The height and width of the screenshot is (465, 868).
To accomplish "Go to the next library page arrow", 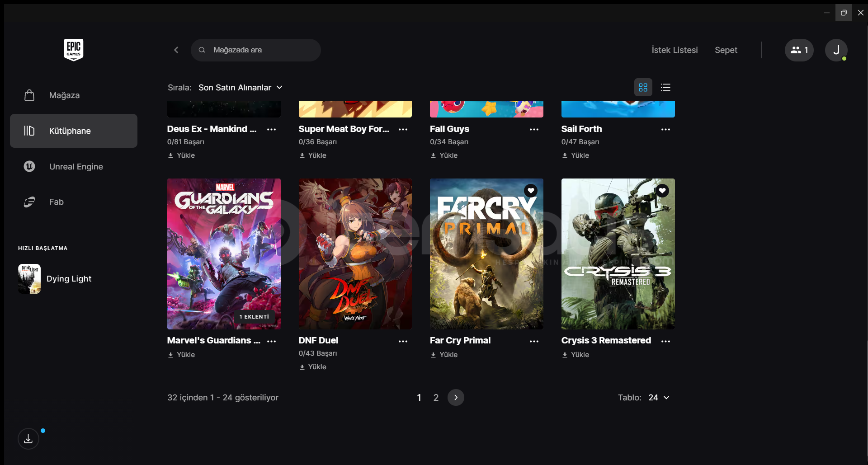I will [456, 398].
